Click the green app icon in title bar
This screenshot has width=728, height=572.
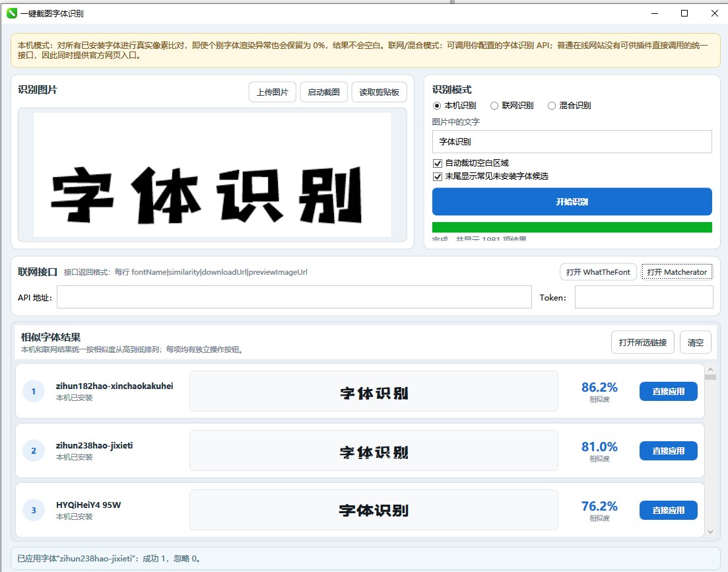tap(12, 13)
